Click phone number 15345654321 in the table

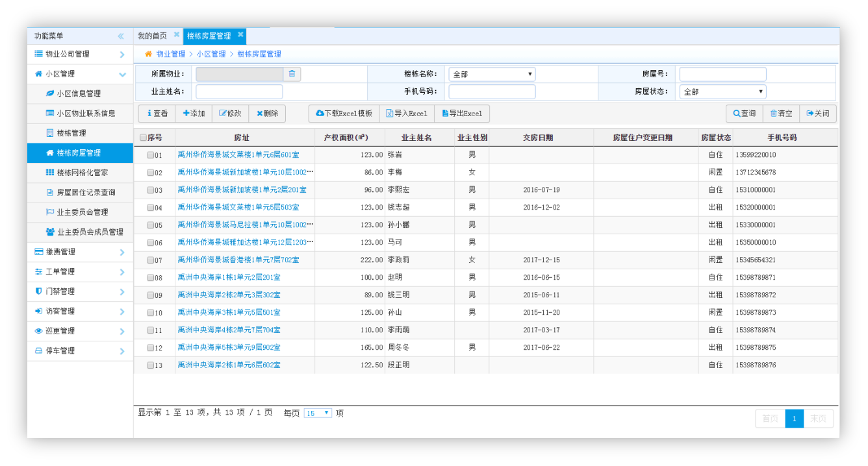coord(756,260)
